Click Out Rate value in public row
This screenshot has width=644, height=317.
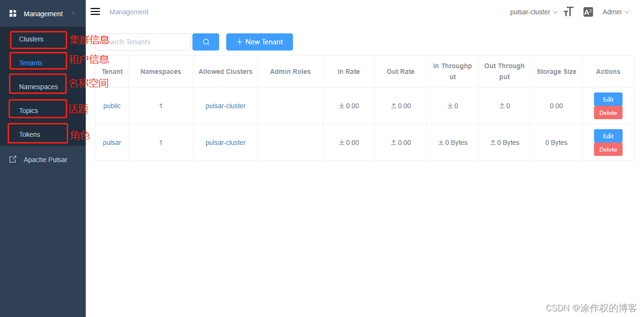[x=401, y=106]
